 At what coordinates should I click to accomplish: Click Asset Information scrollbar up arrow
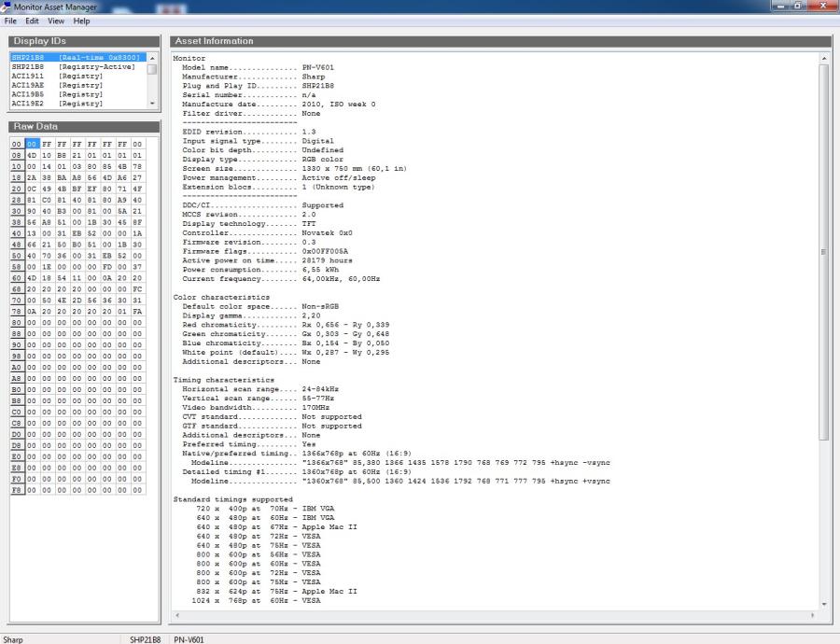(x=823, y=59)
